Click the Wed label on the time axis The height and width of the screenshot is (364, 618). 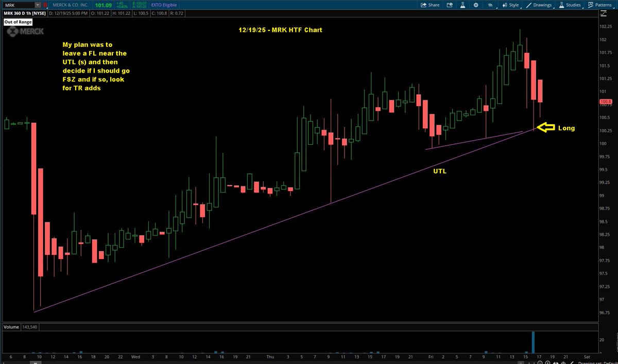click(x=135, y=356)
